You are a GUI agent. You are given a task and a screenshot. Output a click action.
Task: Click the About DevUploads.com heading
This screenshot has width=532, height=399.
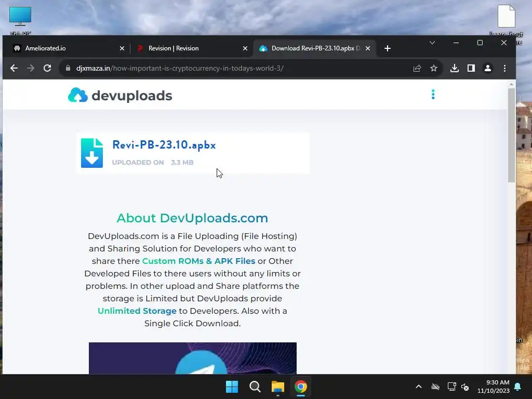tap(192, 218)
